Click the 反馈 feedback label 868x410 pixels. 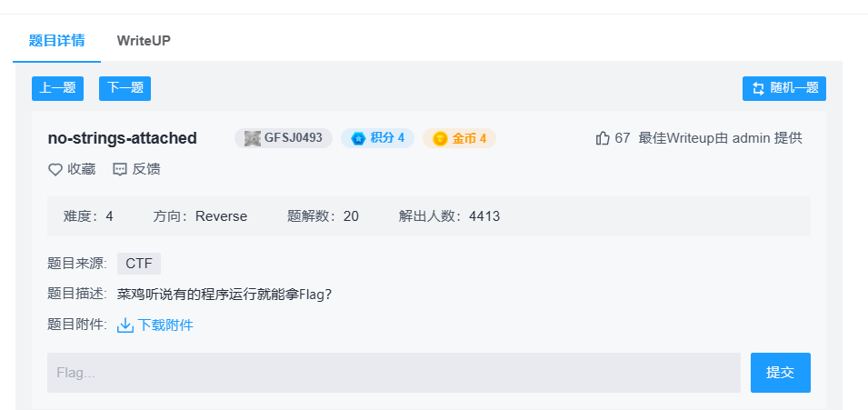(146, 169)
